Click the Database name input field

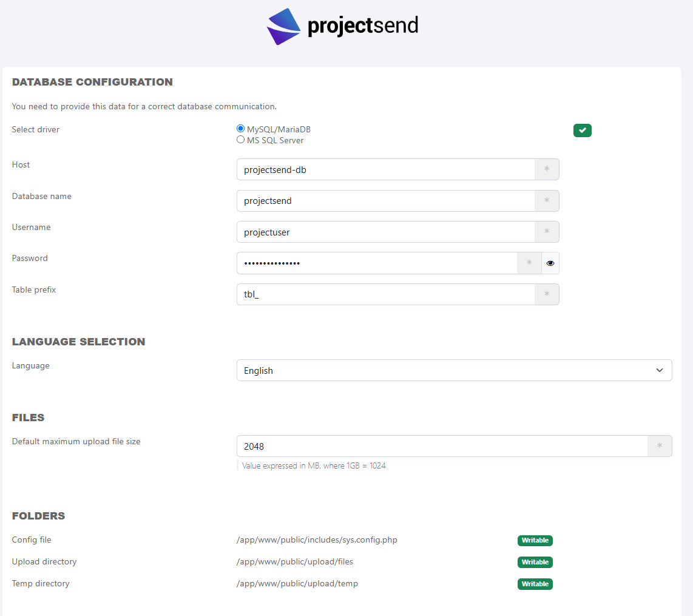tap(385, 201)
